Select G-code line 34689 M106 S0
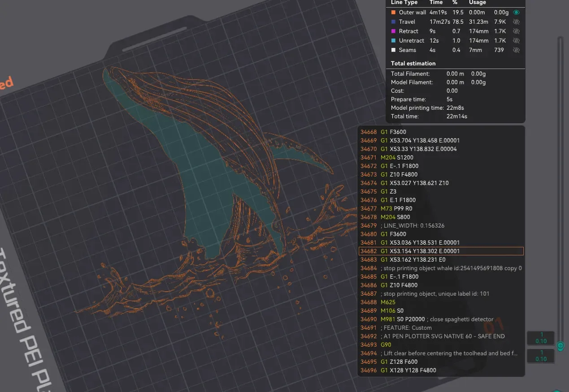This screenshot has height=392, width=569. pyautogui.click(x=441, y=311)
